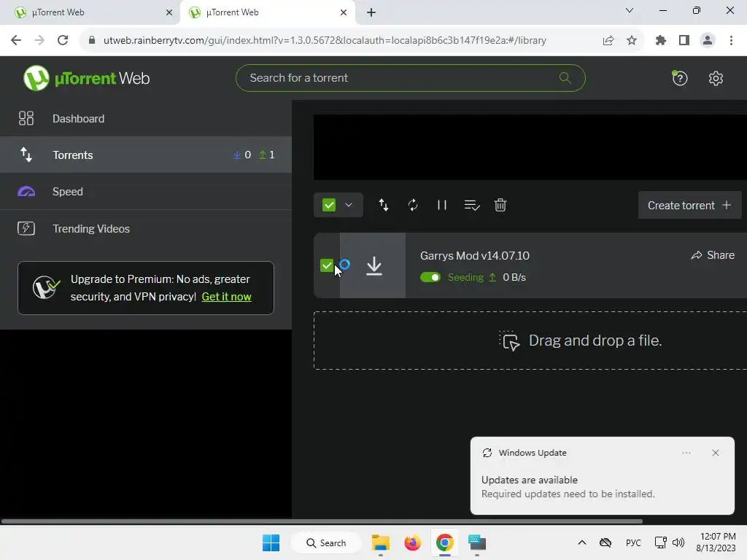The height and width of the screenshot is (560, 747).
Task: Click the µTorrent Web logo
Action: (87, 78)
